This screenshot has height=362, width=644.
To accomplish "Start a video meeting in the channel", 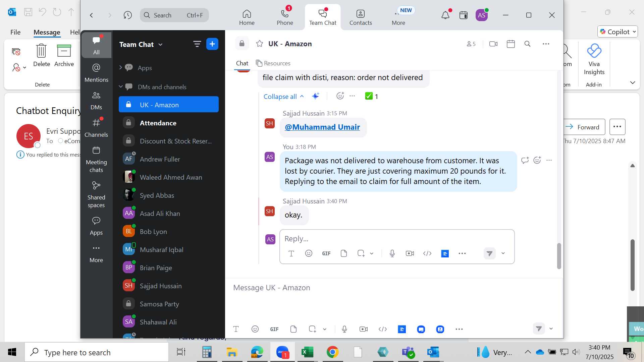I will coord(493,44).
